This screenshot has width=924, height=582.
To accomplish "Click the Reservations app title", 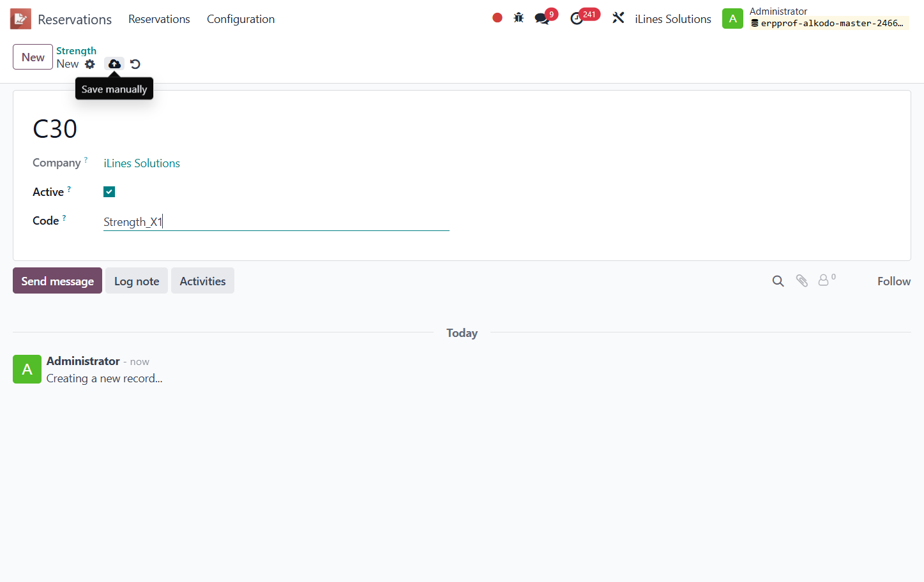I will (75, 19).
